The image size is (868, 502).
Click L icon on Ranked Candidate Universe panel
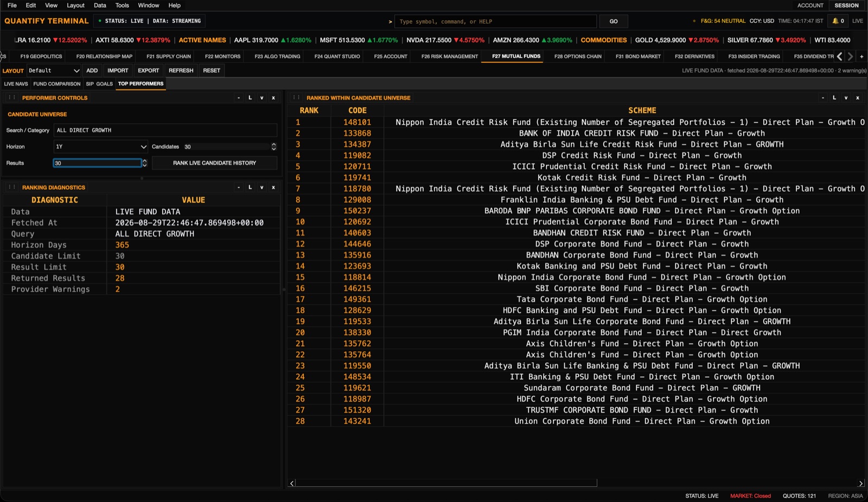pyautogui.click(x=834, y=98)
